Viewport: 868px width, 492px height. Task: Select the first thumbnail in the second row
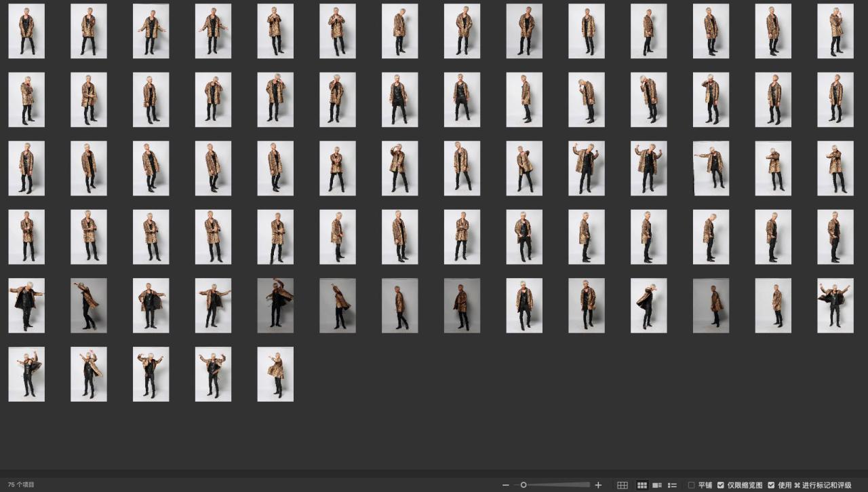(x=26, y=100)
